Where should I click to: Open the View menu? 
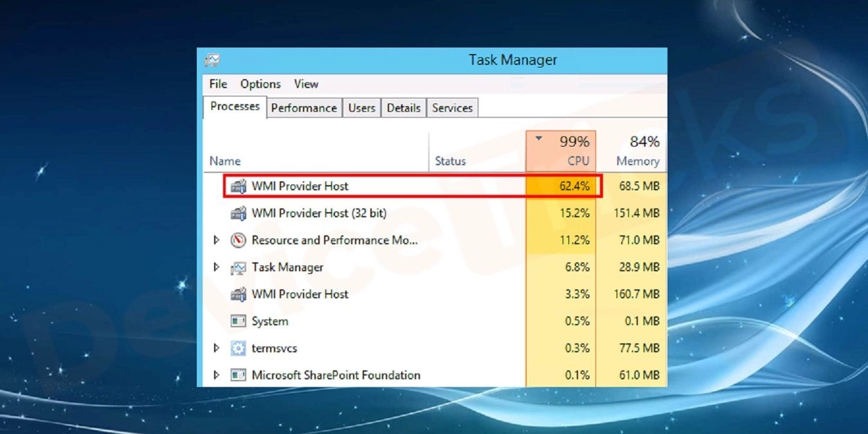(306, 84)
